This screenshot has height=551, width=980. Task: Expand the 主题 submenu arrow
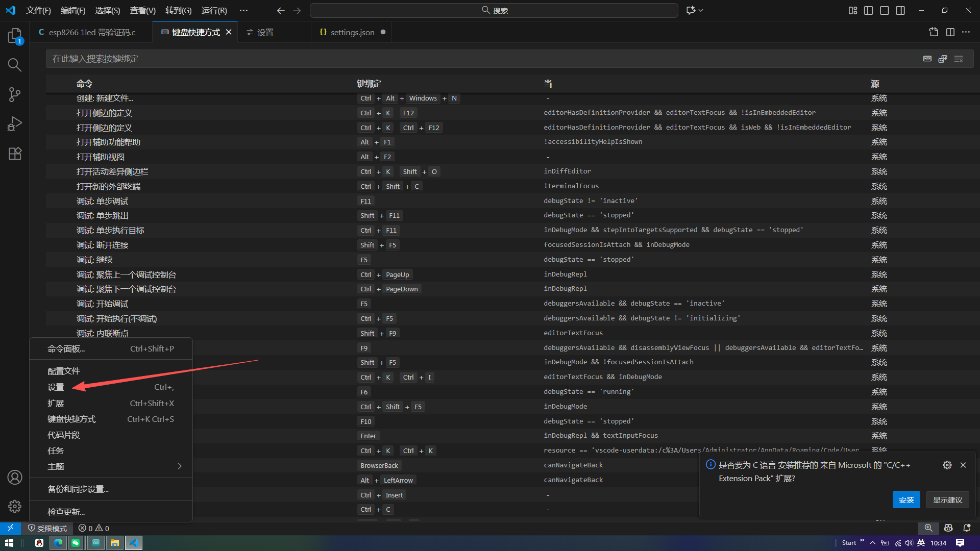tap(180, 466)
